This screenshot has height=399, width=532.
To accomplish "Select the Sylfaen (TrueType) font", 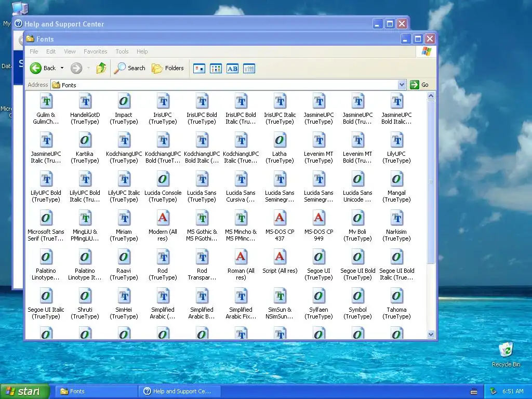I will click(318, 303).
